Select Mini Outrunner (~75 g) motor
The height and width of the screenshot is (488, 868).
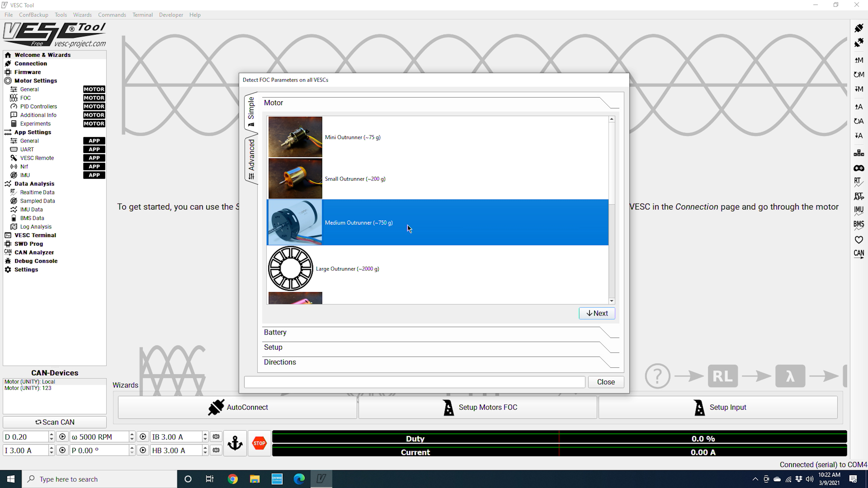click(438, 137)
